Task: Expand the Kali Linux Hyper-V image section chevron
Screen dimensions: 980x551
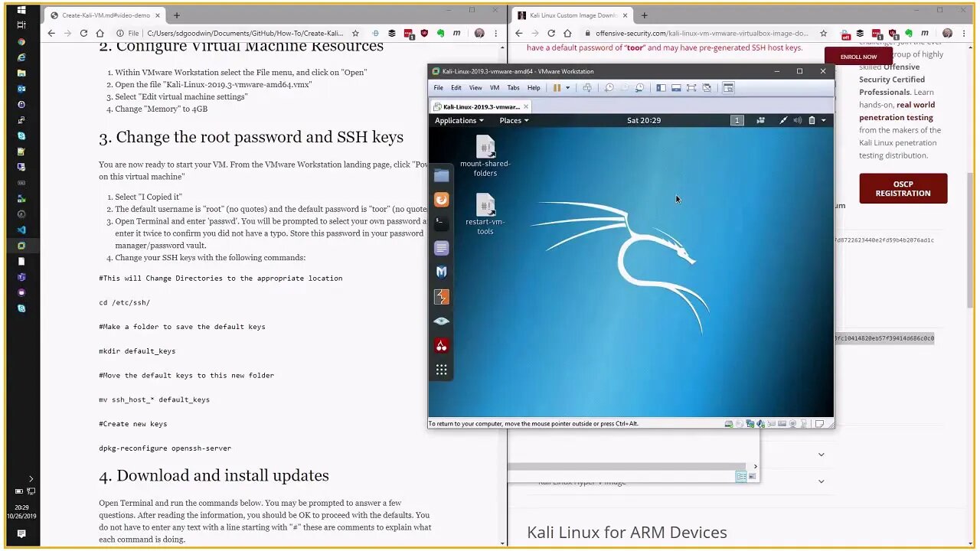Action: point(821,481)
